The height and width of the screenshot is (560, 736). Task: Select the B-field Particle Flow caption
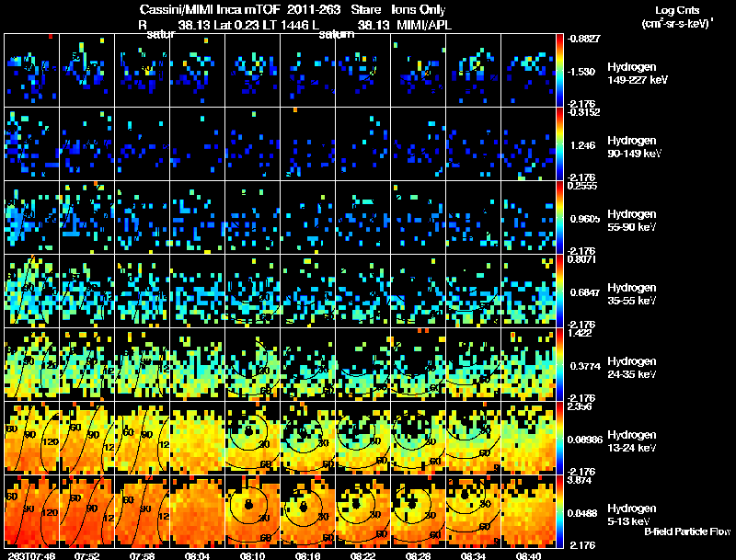pos(686,531)
